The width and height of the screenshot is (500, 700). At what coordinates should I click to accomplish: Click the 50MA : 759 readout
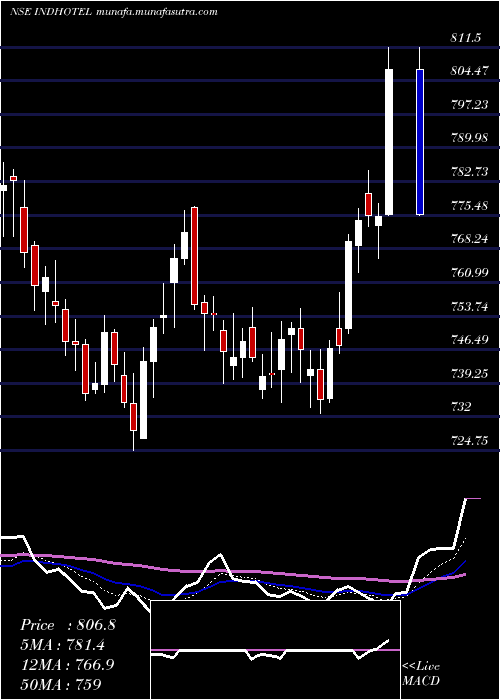coord(61,684)
